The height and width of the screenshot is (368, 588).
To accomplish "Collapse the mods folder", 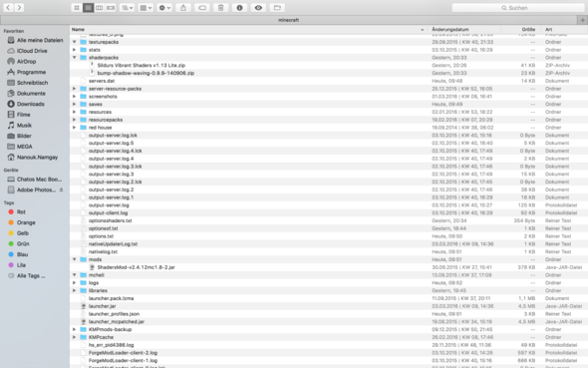I will pos(75,259).
